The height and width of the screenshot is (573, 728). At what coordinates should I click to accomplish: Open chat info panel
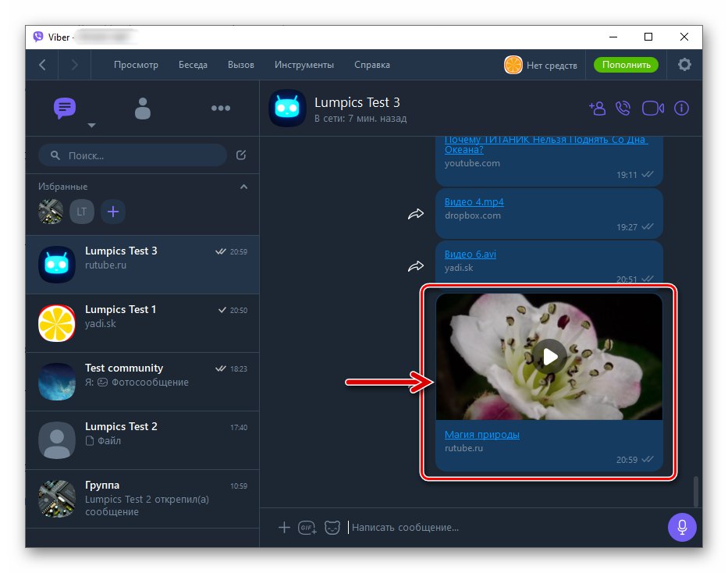click(681, 109)
